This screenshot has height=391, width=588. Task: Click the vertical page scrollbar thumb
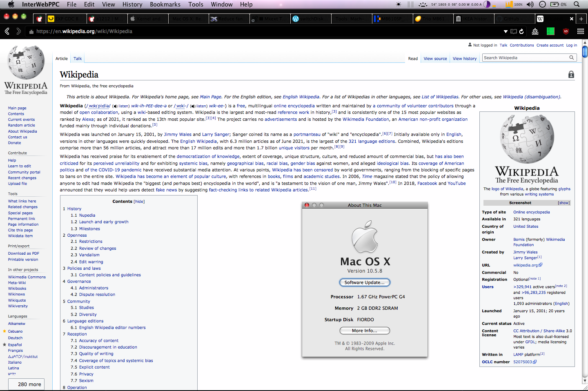pos(585,52)
